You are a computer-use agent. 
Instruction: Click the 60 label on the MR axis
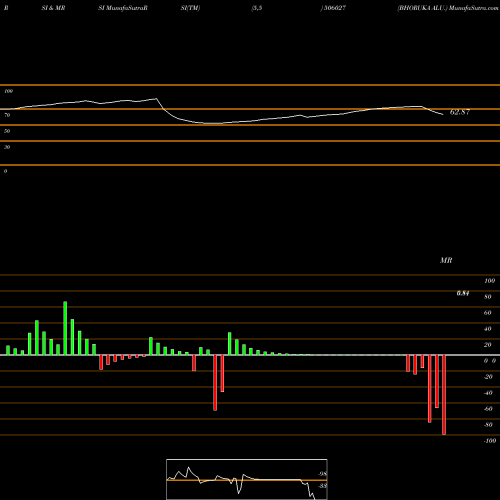tap(488, 313)
